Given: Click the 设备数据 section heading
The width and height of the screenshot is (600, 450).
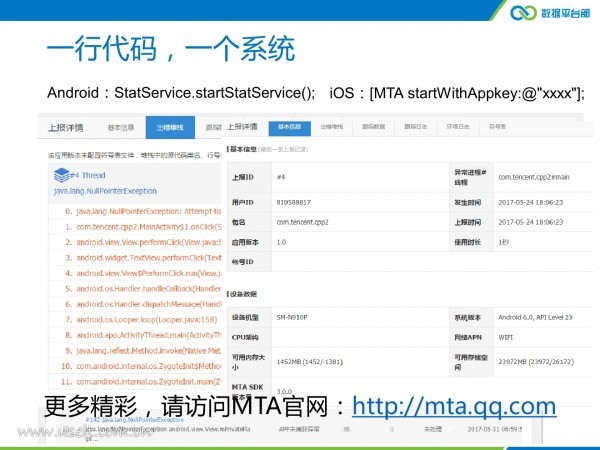Looking at the screenshot, I should click(243, 294).
